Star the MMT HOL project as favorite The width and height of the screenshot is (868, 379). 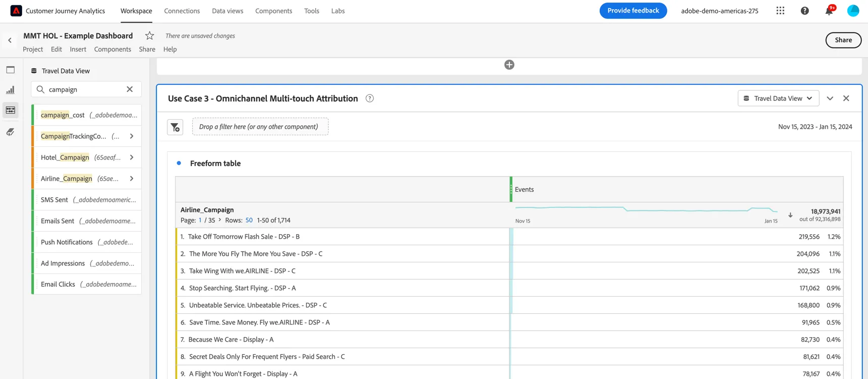pyautogui.click(x=150, y=35)
